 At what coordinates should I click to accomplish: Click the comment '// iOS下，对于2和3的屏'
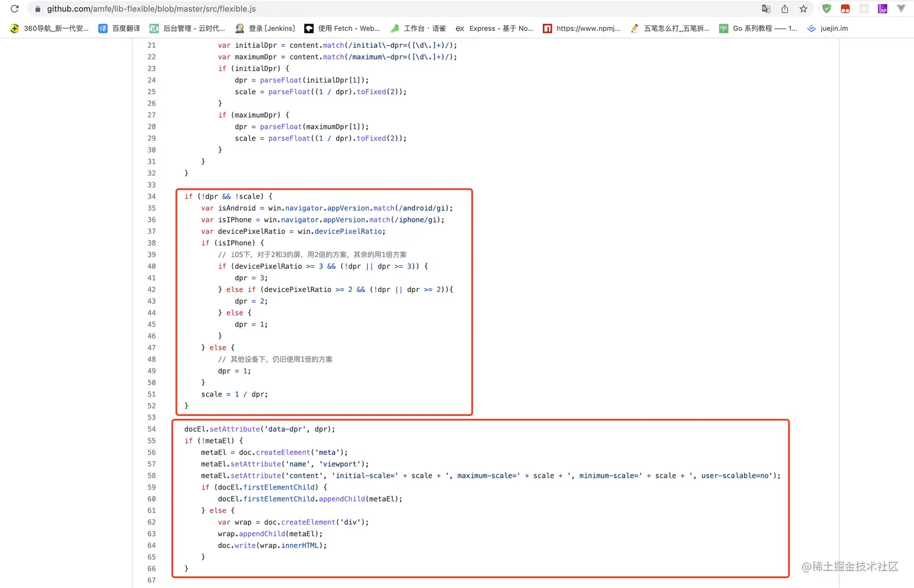[x=313, y=254]
